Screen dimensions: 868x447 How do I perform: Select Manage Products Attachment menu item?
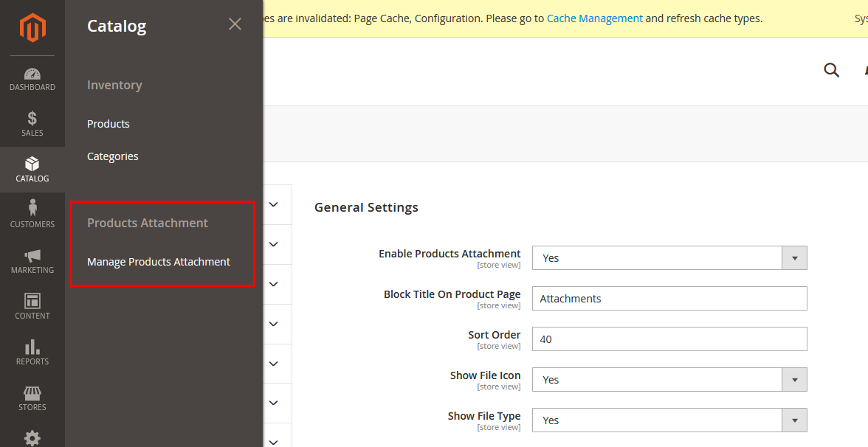point(158,261)
